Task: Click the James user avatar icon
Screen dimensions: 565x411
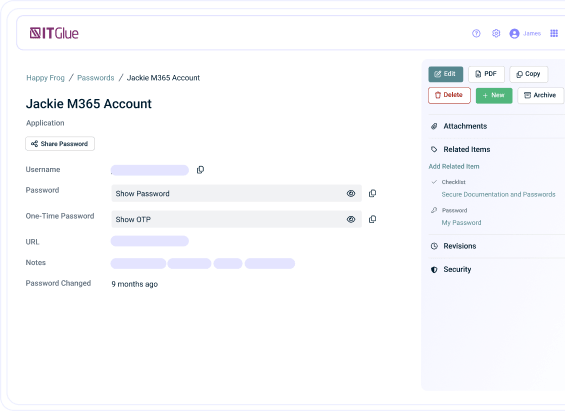Action: [514, 33]
